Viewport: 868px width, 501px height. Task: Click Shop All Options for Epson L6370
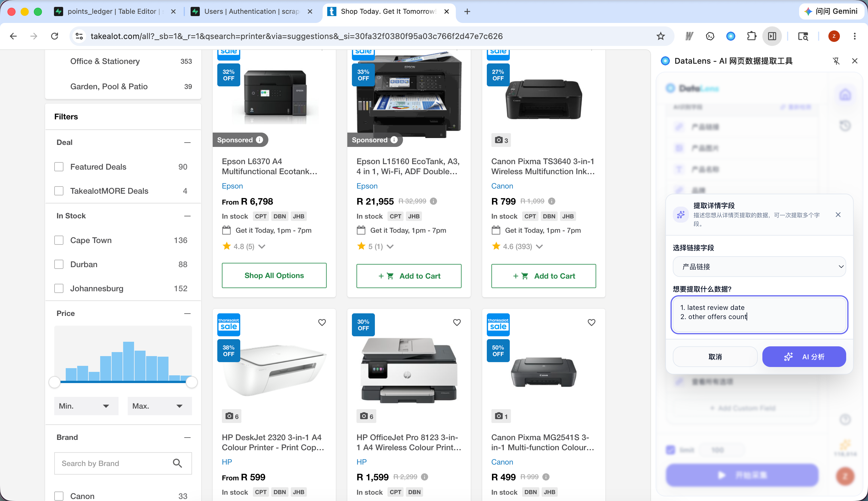pyautogui.click(x=274, y=276)
